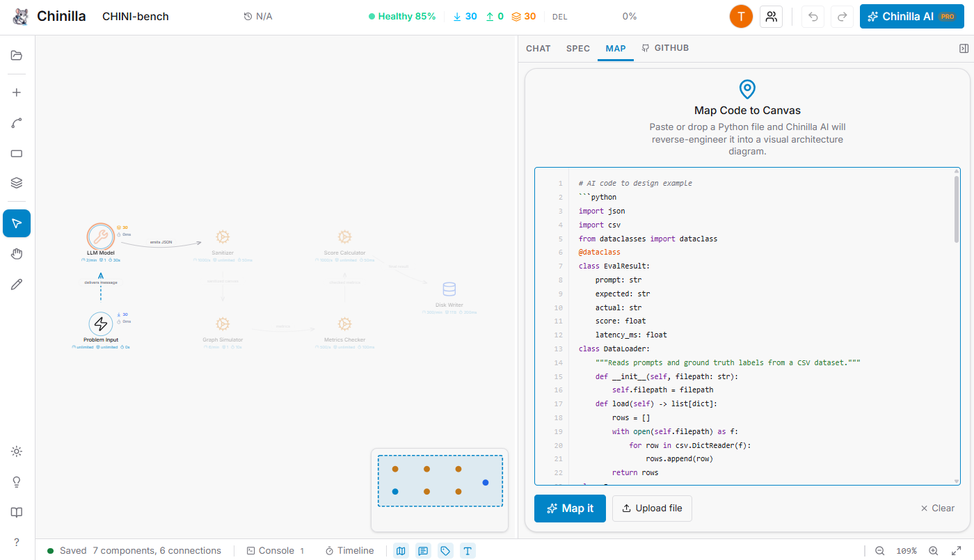
Task: Toggle the minimap display in status bar
Action: (x=401, y=551)
